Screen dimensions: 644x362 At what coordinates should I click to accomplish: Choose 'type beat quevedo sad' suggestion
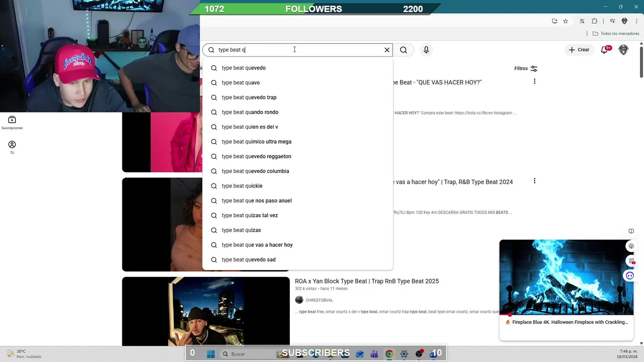coord(297,259)
